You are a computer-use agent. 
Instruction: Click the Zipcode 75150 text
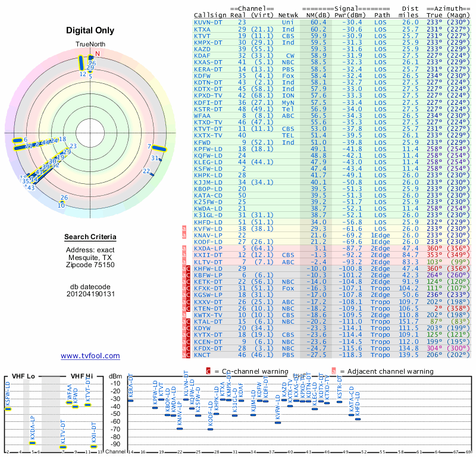pos(90,265)
